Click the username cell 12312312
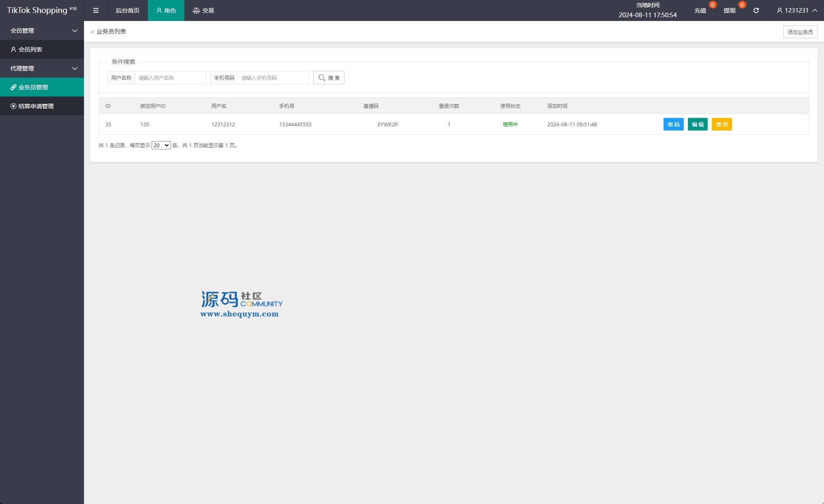Screen dimensions: 824x504 [223, 125]
